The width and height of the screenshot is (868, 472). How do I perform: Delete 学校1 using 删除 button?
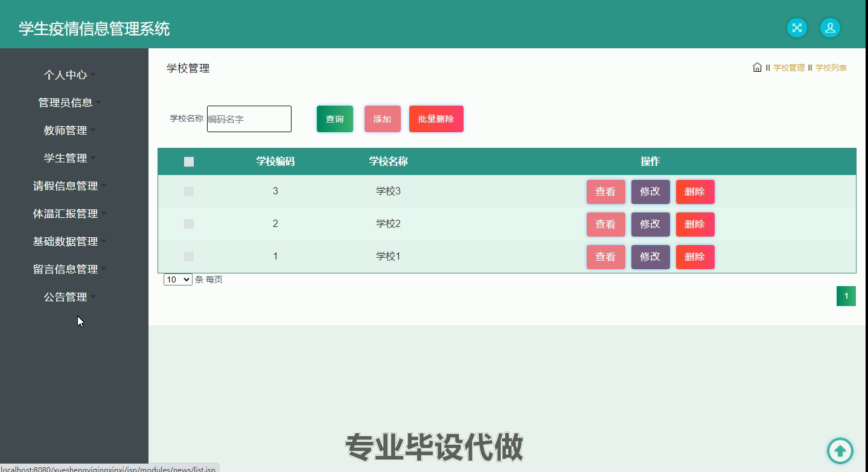[695, 257]
